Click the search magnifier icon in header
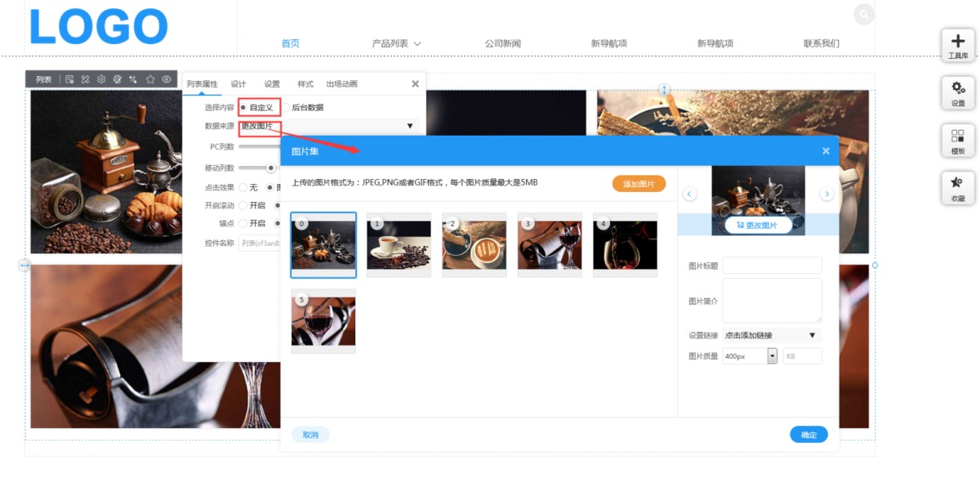 pos(863,15)
